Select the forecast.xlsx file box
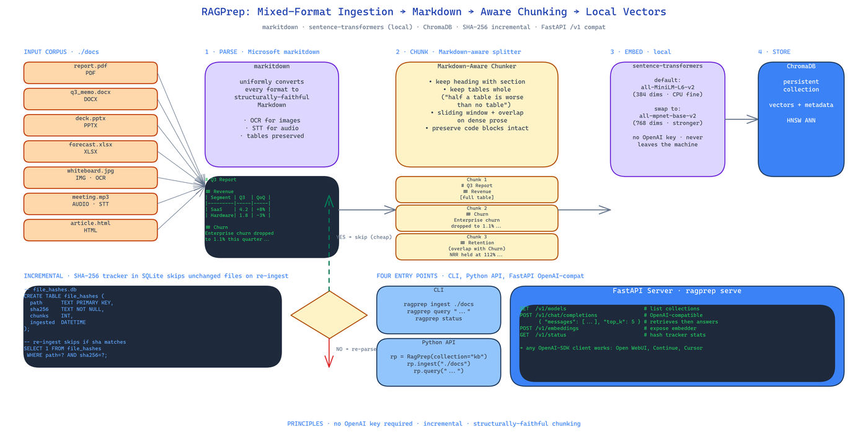 91,151
